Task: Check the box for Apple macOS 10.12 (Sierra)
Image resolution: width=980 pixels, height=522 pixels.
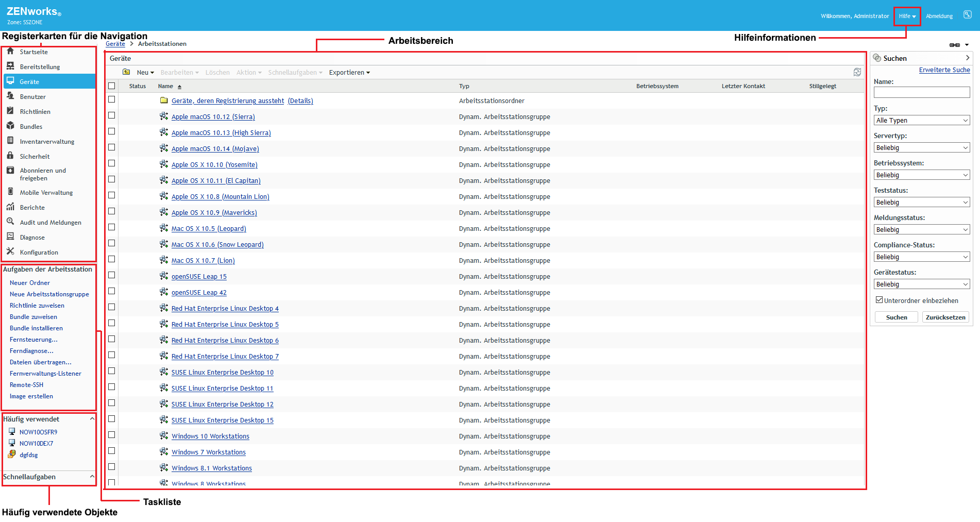Action: coord(112,115)
